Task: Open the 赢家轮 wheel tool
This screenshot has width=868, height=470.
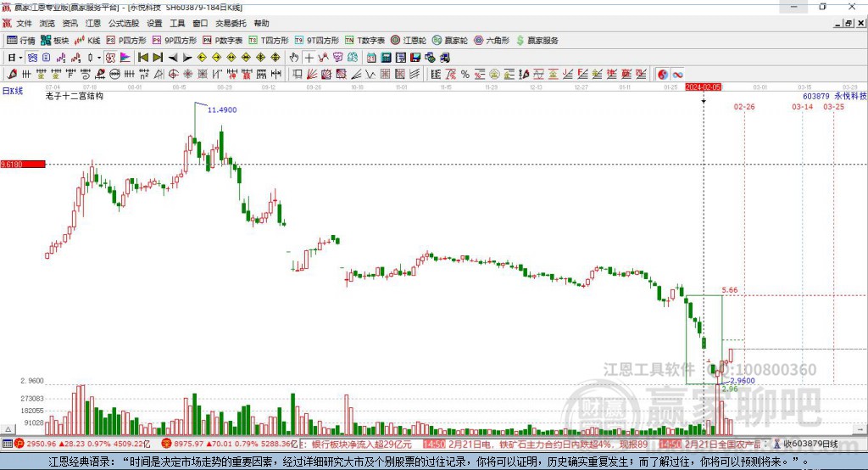Action: pyautogui.click(x=450, y=41)
